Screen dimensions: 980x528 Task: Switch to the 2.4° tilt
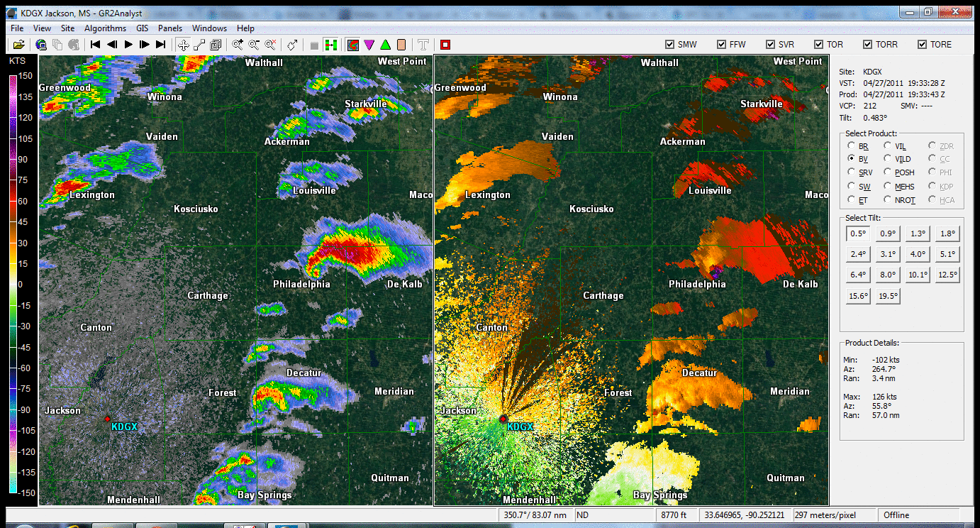pos(858,254)
